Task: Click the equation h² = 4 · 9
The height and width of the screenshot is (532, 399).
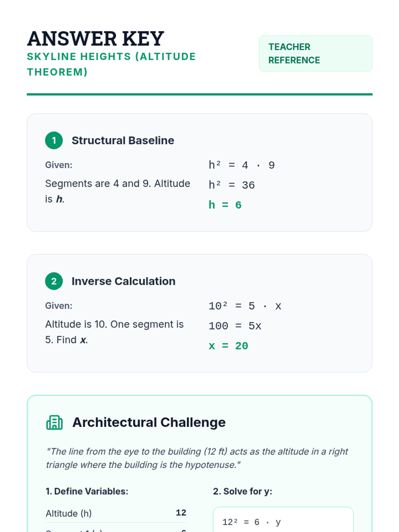Action: click(241, 165)
